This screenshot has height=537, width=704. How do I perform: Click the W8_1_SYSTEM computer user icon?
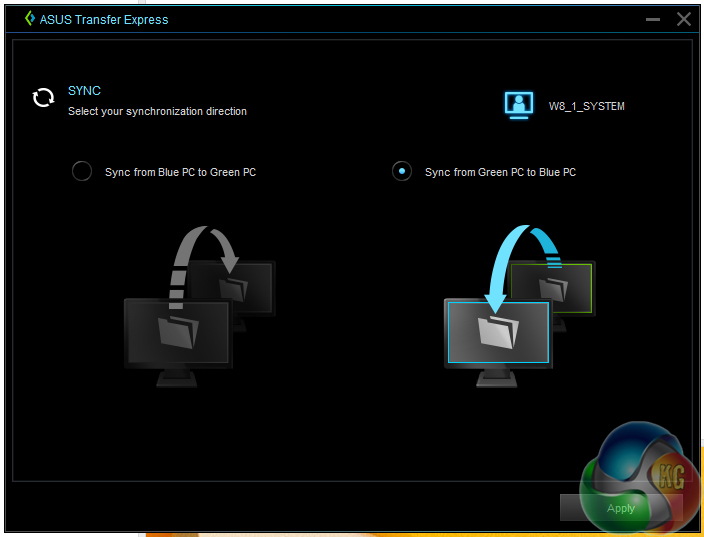[x=519, y=105]
